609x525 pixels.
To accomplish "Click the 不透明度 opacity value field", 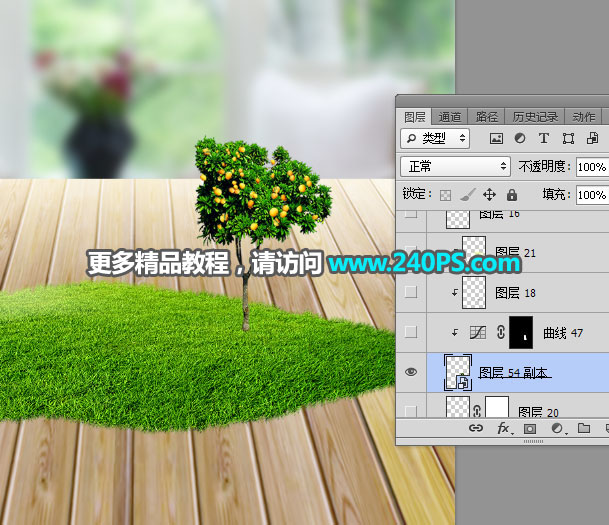I will pyautogui.click(x=591, y=166).
